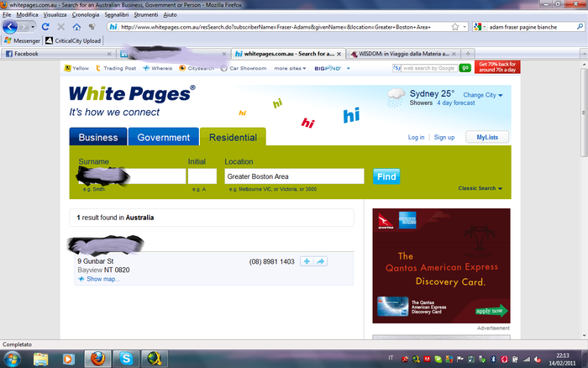The height and width of the screenshot is (368, 588).
Task: Open the MyLists button
Action: click(x=487, y=137)
